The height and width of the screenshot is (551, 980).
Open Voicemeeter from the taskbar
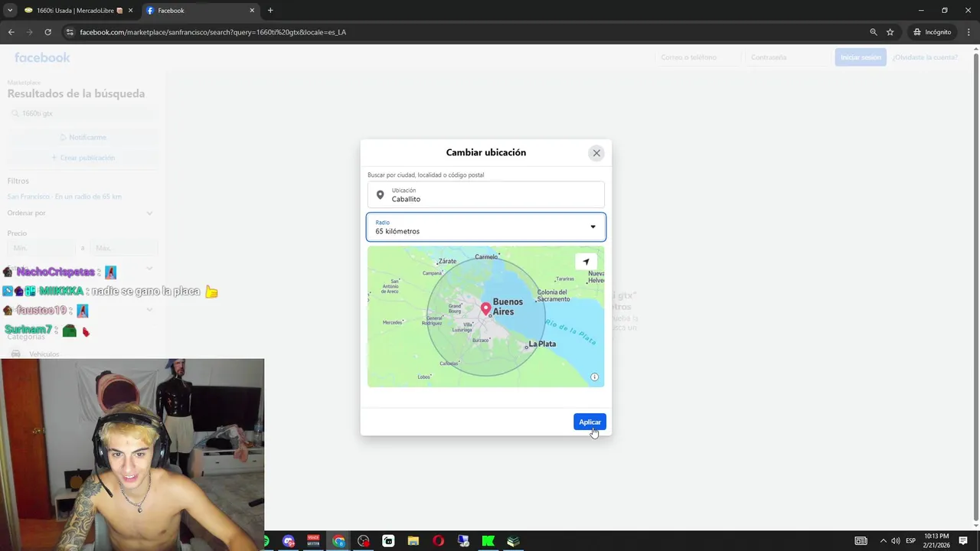[x=312, y=541]
